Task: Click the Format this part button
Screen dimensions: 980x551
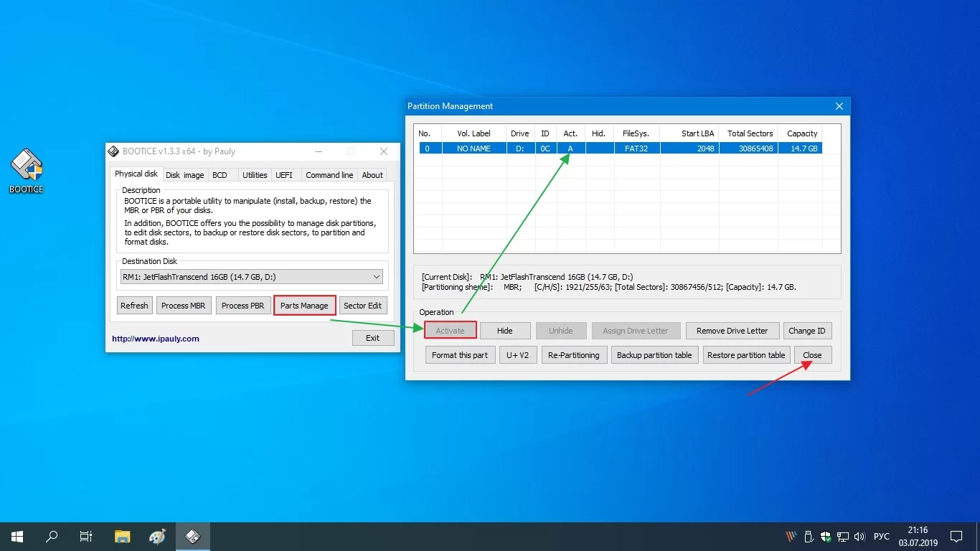Action: [x=460, y=355]
